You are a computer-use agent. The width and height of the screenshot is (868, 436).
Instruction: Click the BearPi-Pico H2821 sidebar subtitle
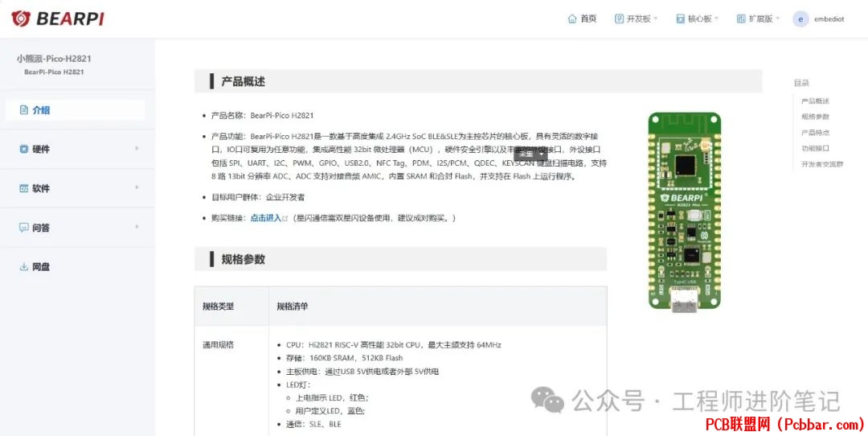[x=54, y=72]
